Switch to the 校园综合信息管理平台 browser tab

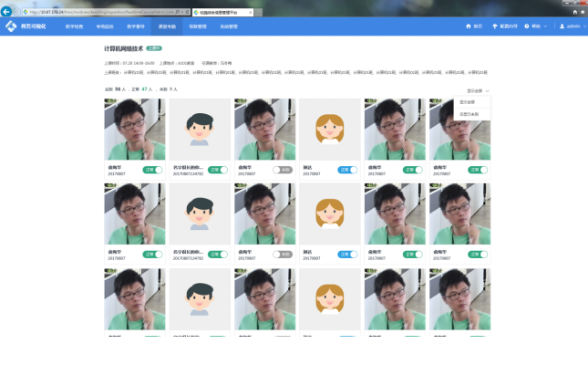222,13
